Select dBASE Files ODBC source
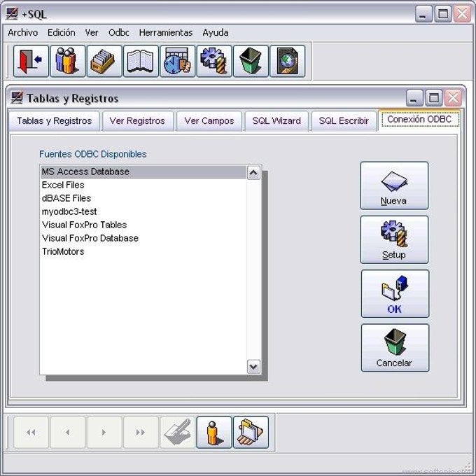The height and width of the screenshot is (476, 476). [143, 198]
